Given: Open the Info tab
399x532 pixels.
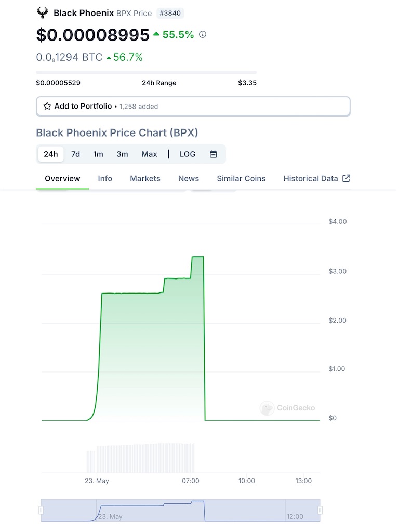Looking at the screenshot, I should [105, 178].
